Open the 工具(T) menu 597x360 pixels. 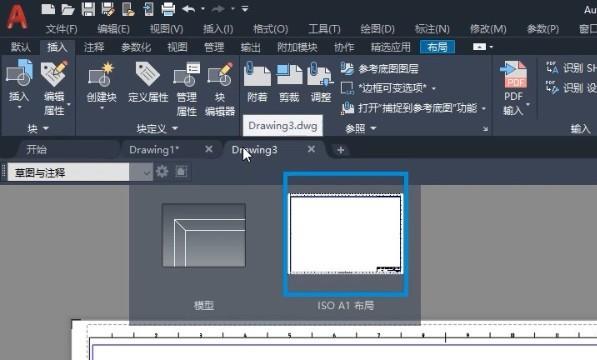[324, 29]
